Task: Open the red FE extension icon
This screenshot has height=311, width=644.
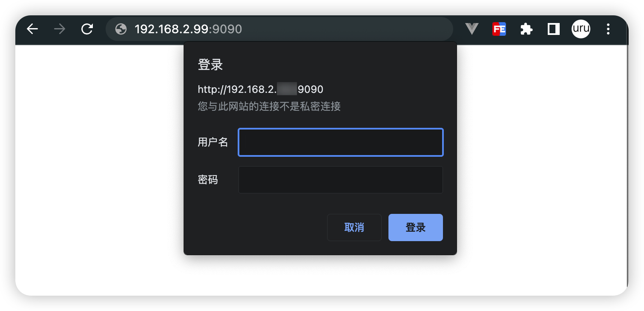Action: 499,29
